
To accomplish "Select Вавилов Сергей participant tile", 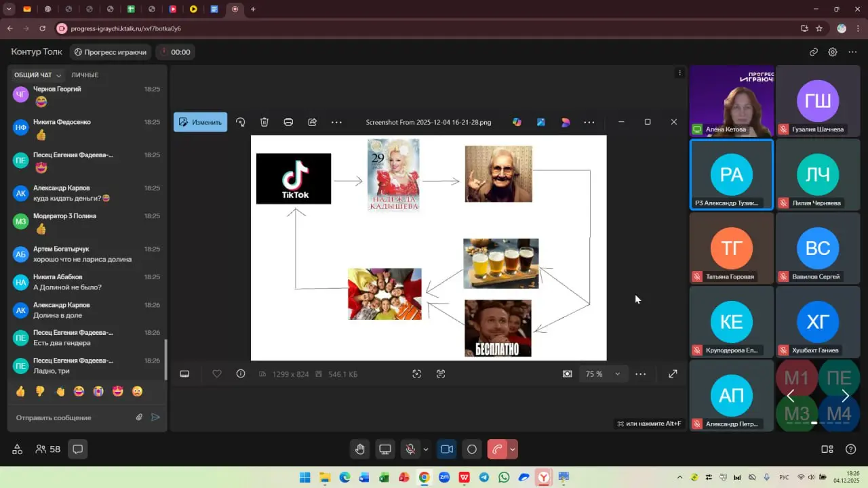I will pos(818,248).
